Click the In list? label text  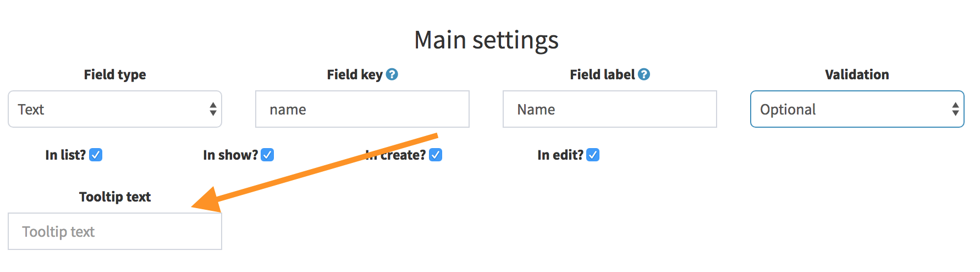65,155
